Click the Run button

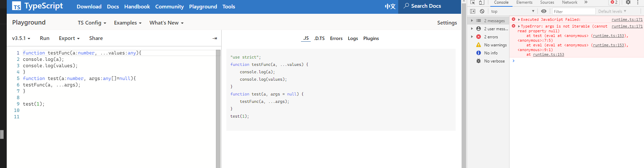[x=45, y=38]
